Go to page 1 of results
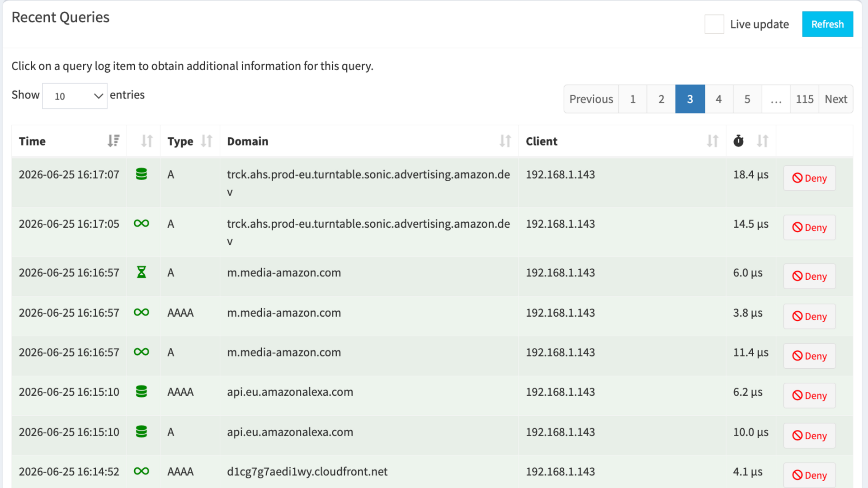Image resolution: width=868 pixels, height=488 pixels. click(x=632, y=99)
